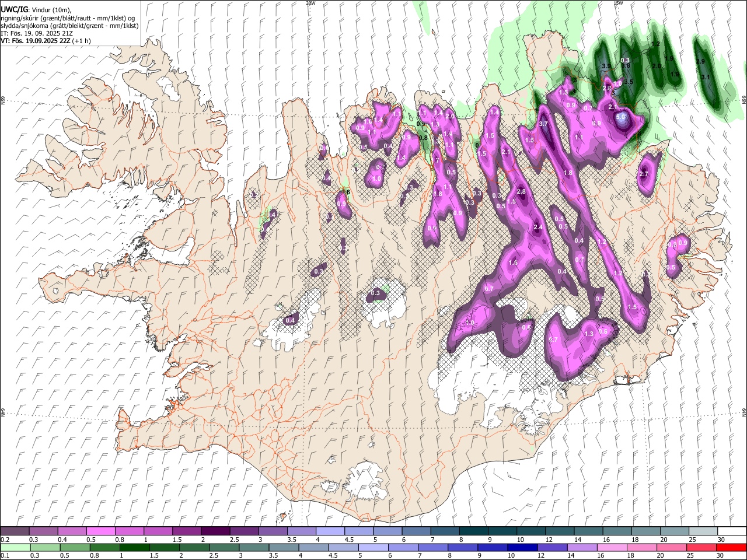The image size is (747, 560).
Task: Select the white 30 swatch in upper legend
Action: coord(732,531)
